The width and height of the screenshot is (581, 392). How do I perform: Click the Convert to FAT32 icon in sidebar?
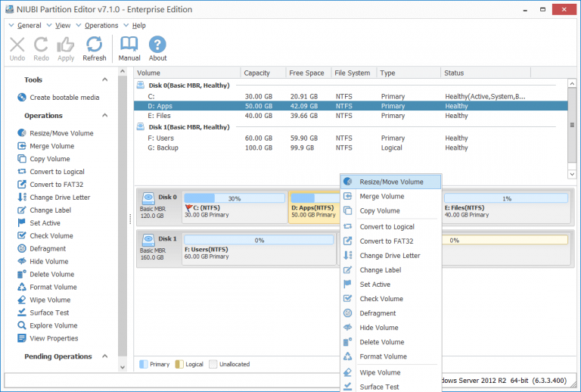pyautogui.click(x=21, y=184)
